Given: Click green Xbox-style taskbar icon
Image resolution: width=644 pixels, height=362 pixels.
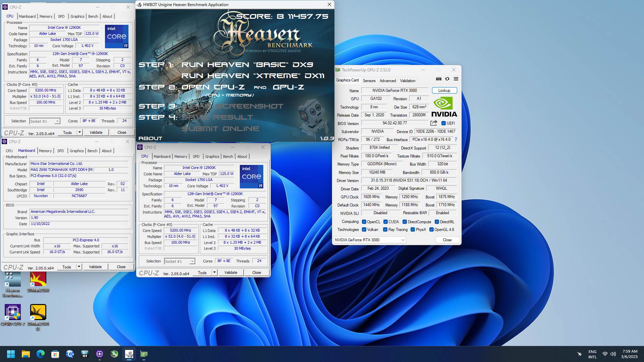Looking at the screenshot, I should point(114,354).
